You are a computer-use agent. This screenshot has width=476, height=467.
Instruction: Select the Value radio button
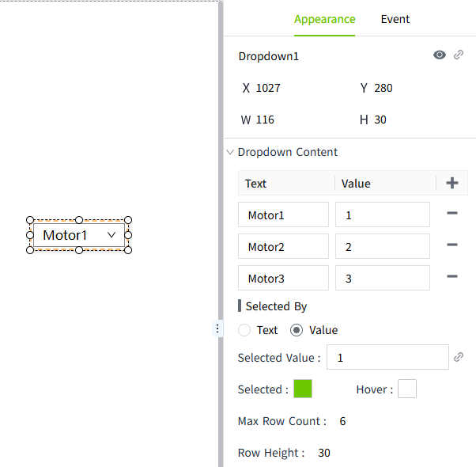point(297,330)
